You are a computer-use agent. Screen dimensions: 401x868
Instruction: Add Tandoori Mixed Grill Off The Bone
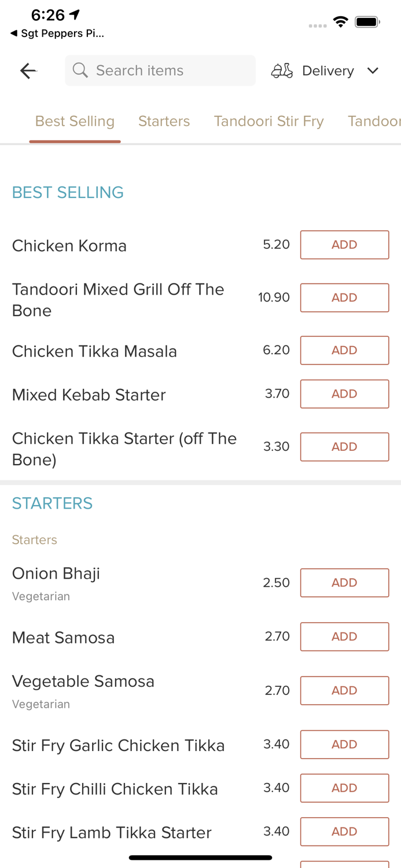tap(344, 297)
